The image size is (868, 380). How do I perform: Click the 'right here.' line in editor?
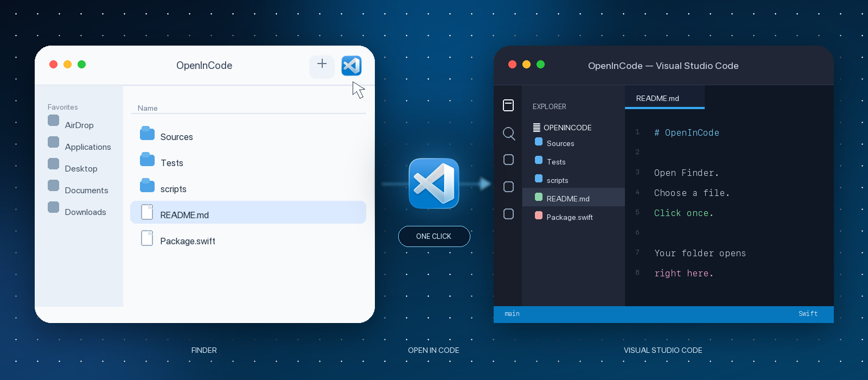tap(684, 273)
